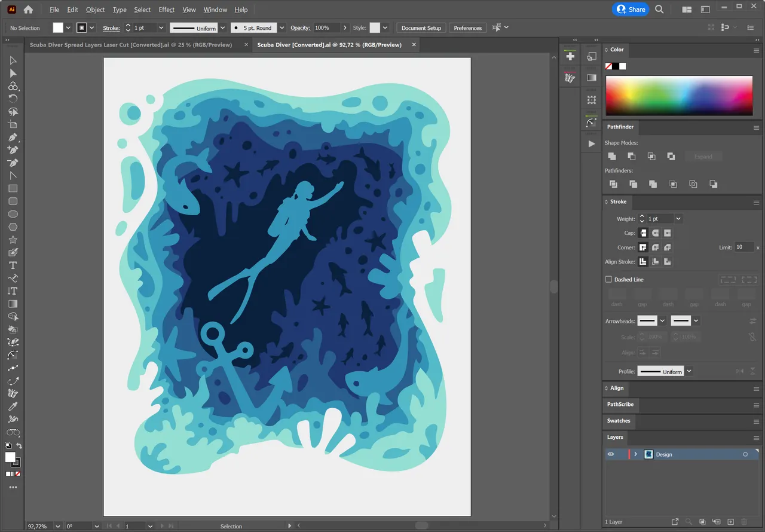Click None swatch in Color panel
Screen dimensions: 765x532
click(608, 66)
